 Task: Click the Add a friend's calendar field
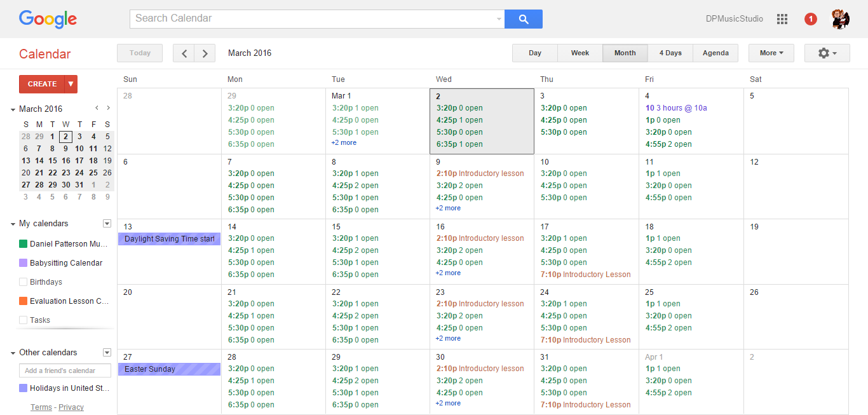pos(65,371)
